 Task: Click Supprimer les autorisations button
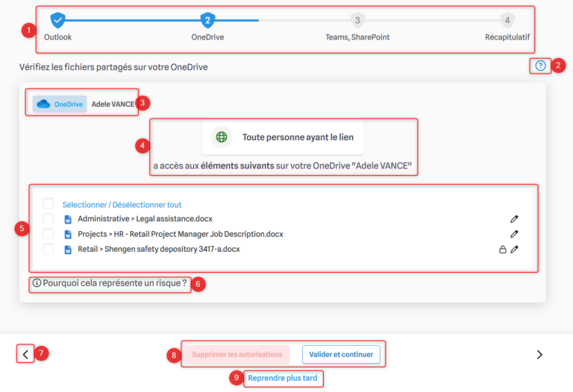[237, 355]
